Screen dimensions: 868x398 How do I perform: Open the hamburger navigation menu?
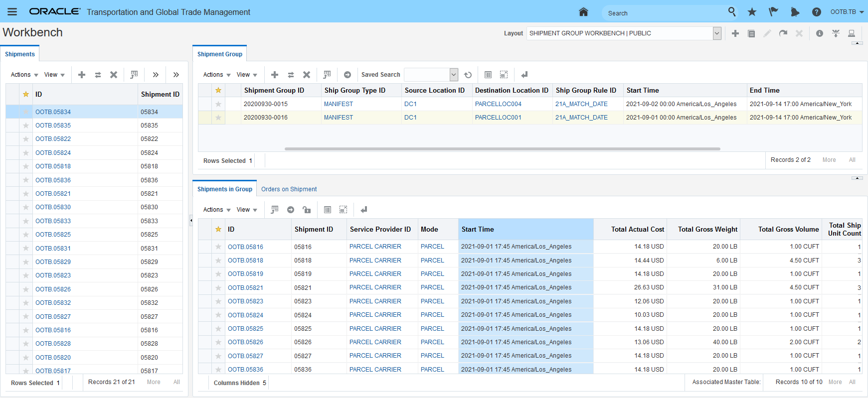[x=12, y=12]
